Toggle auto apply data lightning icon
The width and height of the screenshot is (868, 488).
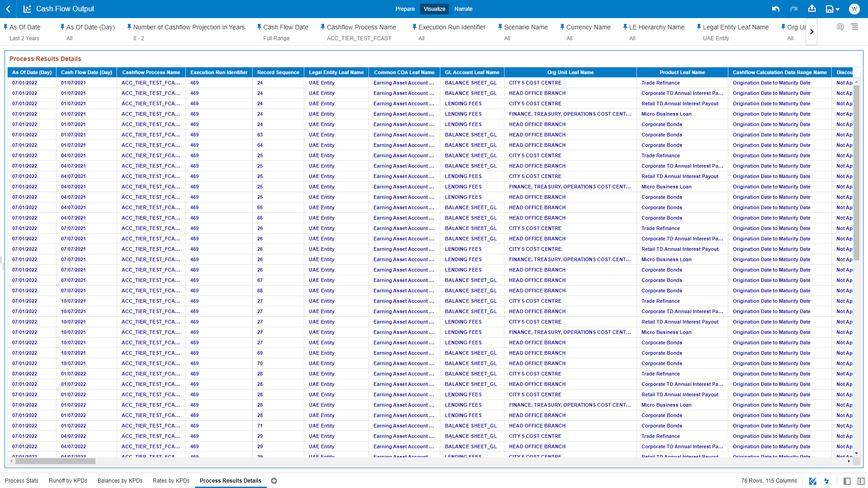pos(826,481)
